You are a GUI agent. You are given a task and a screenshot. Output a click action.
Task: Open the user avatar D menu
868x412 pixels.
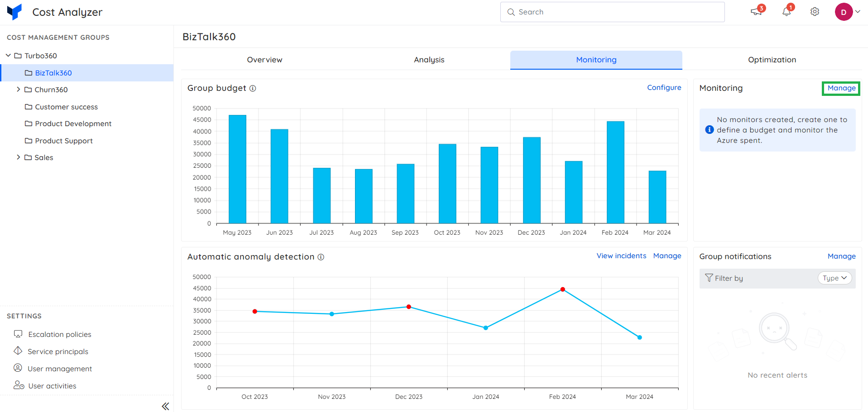844,12
